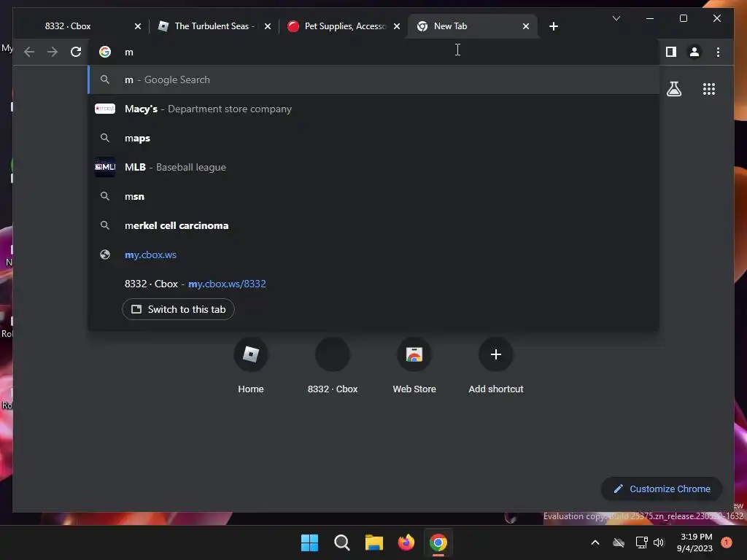Click the OneDrive cloud tray icon

(619, 542)
